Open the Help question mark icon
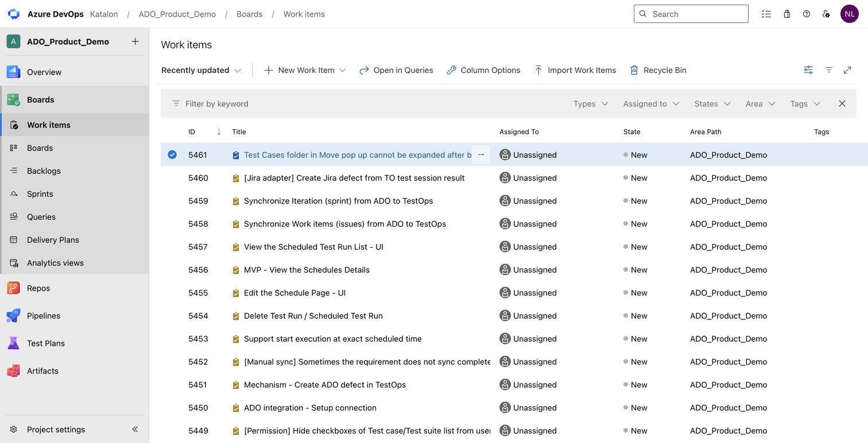 pyautogui.click(x=807, y=14)
